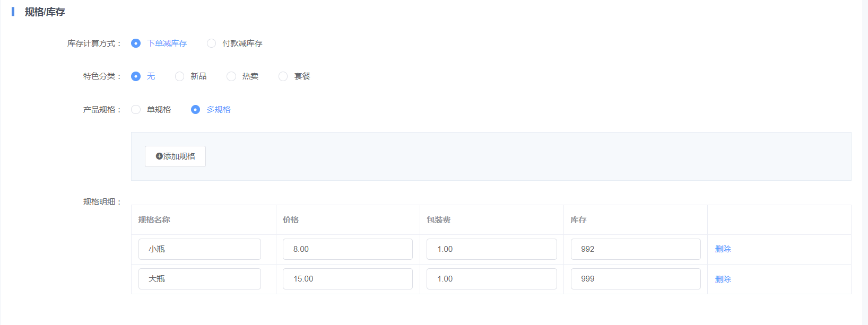The height and width of the screenshot is (325, 868).
Task: Switch product spec to 单规格
Action: coord(136,110)
